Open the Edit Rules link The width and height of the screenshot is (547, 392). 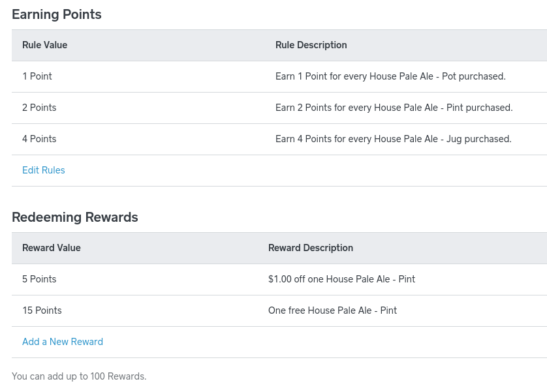click(44, 170)
